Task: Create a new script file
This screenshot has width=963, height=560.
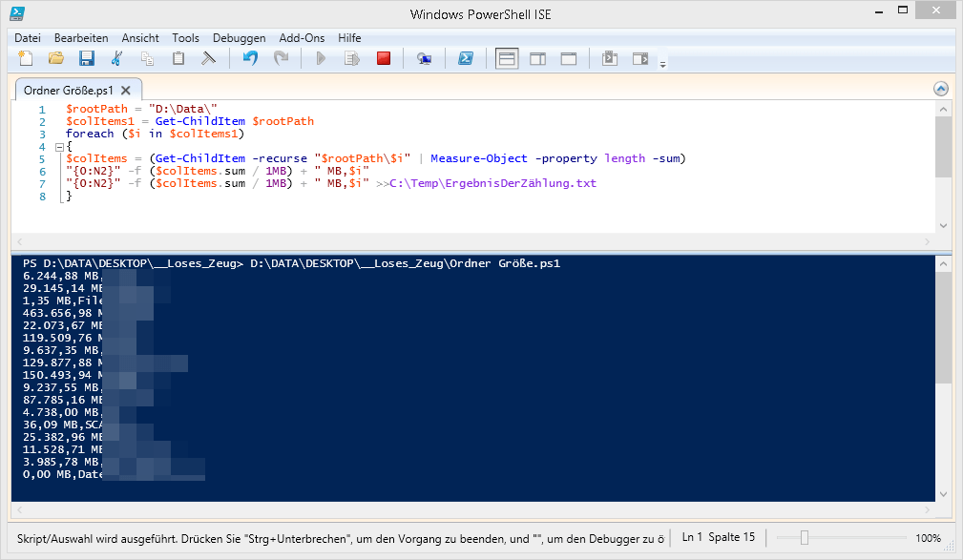Action: [26, 58]
